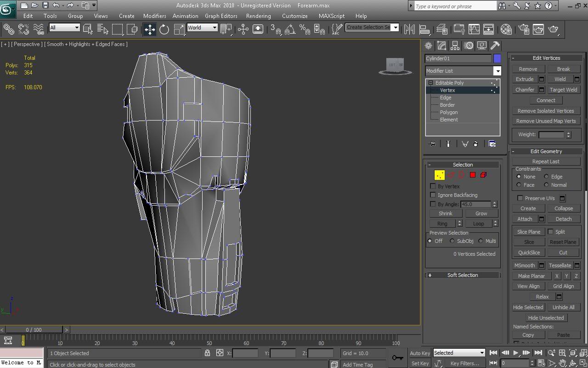Open the Modifiers menu
Image resolution: width=588 pixels, height=368 pixels.
click(154, 16)
